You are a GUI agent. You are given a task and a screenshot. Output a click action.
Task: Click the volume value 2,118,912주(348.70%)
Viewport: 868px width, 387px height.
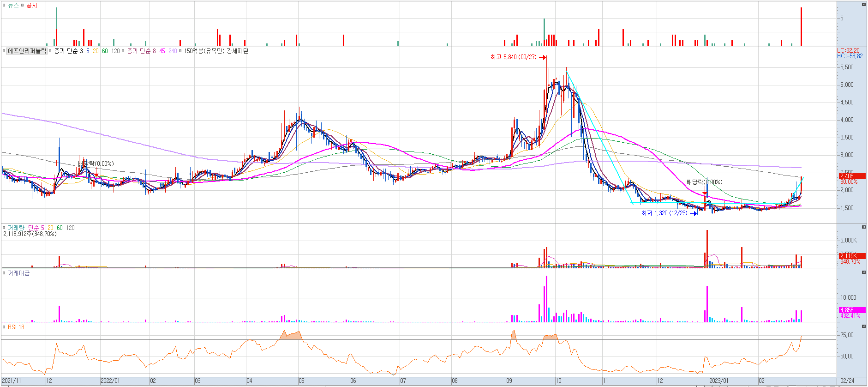[30, 234]
